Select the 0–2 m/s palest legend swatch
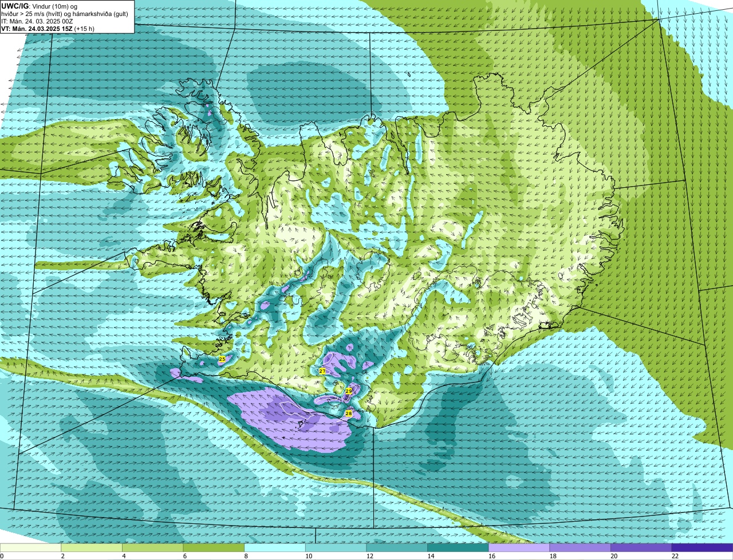Image resolution: width=733 pixels, height=560 pixels. point(30,547)
